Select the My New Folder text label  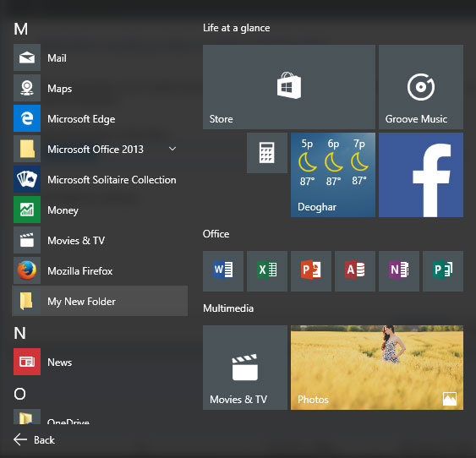81,302
